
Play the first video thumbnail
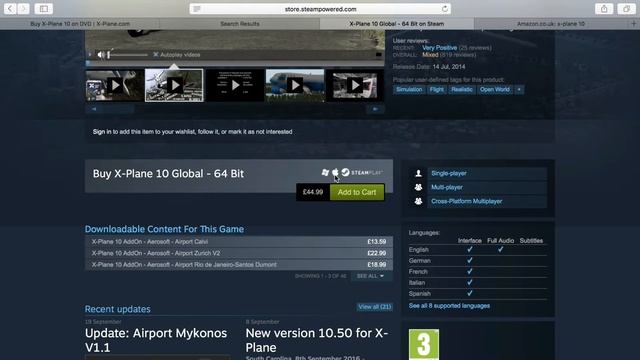click(115, 85)
